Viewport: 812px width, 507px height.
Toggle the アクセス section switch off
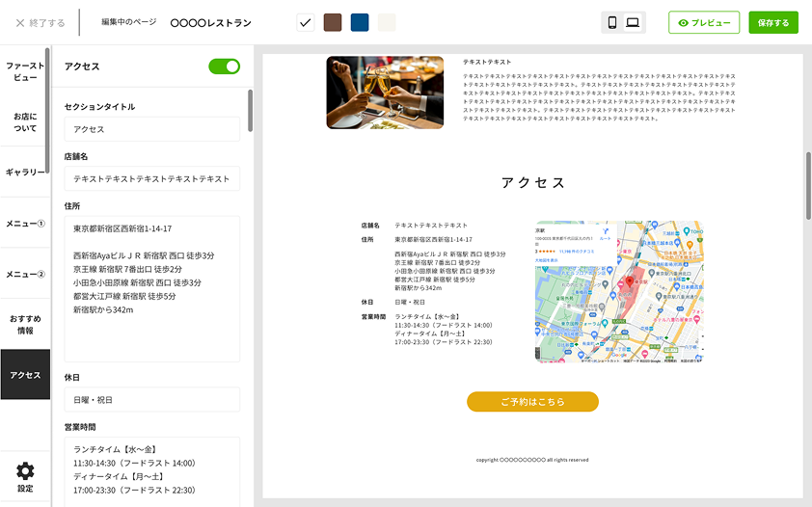click(224, 67)
